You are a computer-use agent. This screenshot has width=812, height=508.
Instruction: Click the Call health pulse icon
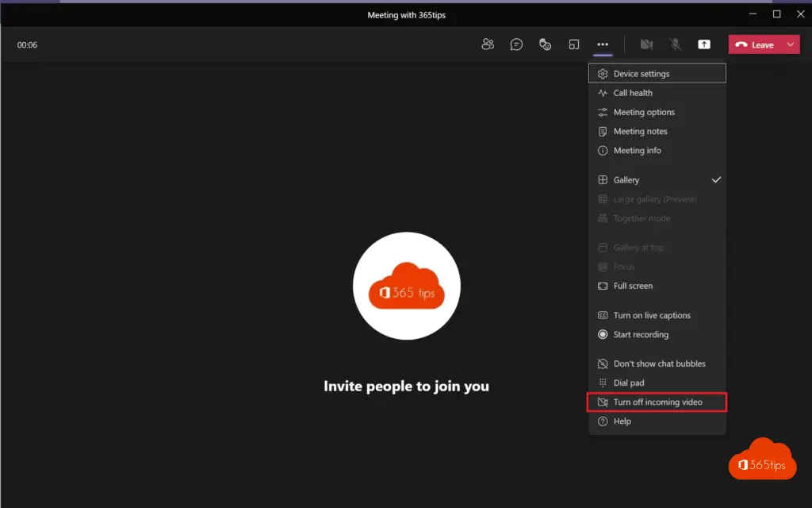(603, 93)
